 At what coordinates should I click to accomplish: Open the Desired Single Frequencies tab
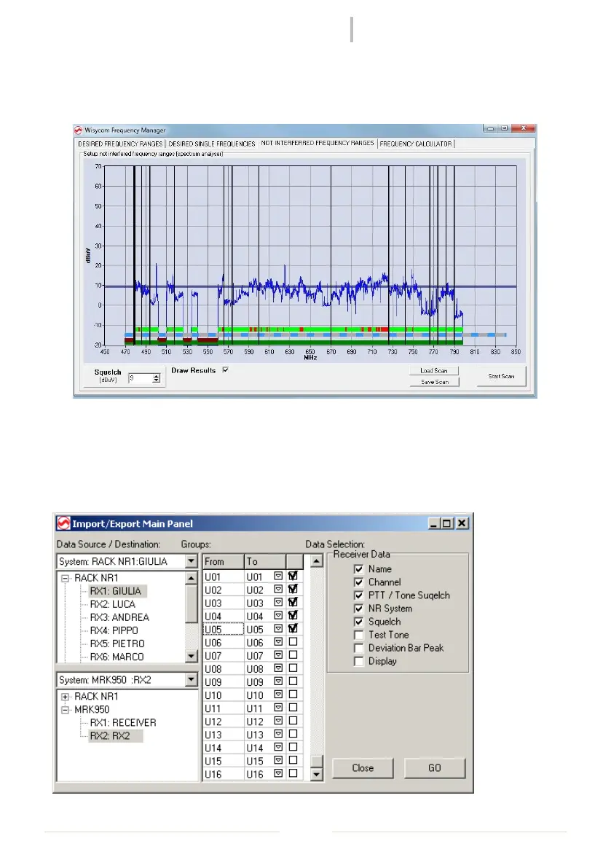click(212, 144)
